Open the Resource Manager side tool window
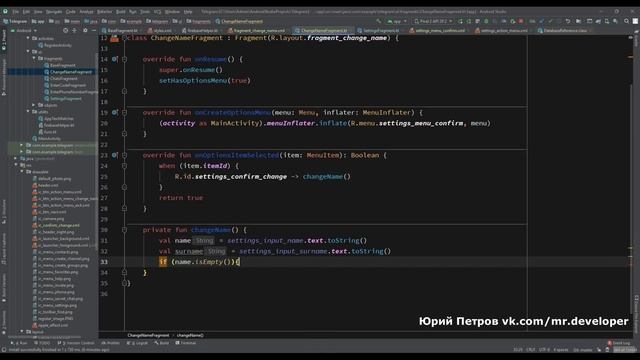The height and width of the screenshot is (360, 640). tap(4, 78)
